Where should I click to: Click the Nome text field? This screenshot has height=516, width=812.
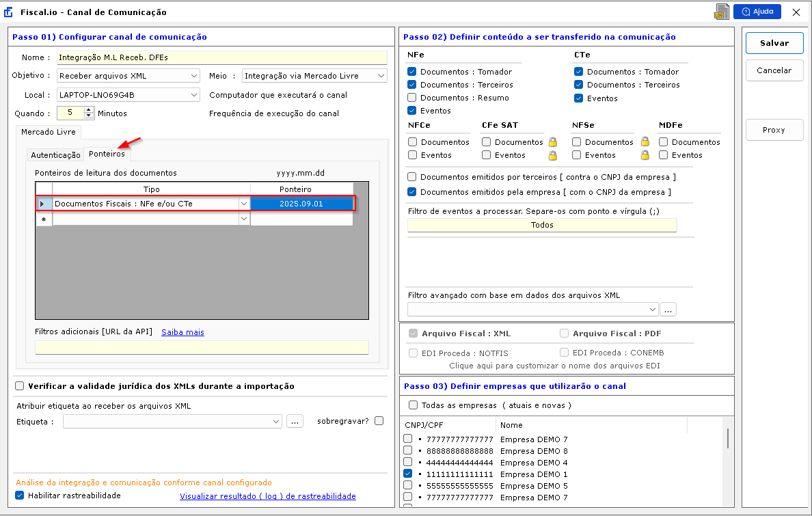(221, 57)
